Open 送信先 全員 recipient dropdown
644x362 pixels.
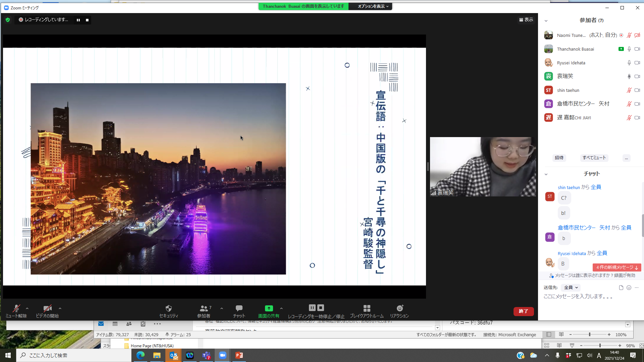click(571, 288)
